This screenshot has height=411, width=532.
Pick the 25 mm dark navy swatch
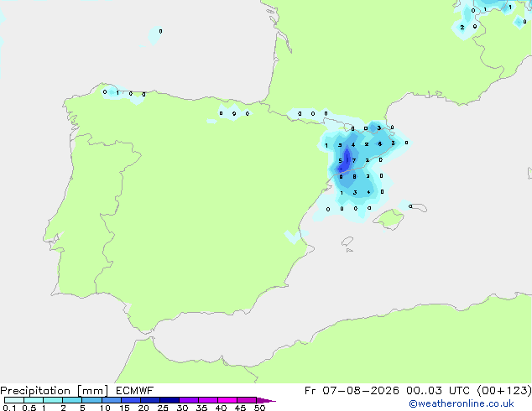[170, 400]
